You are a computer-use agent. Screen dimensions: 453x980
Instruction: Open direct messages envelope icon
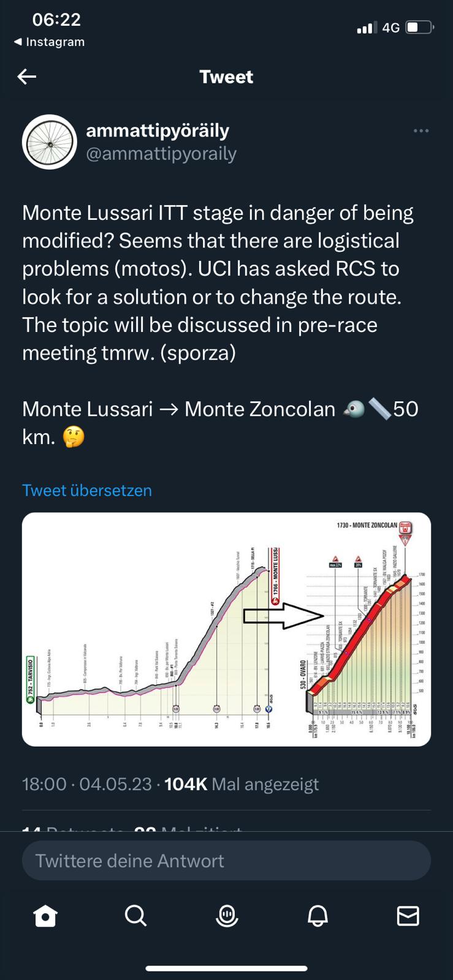pos(408,916)
